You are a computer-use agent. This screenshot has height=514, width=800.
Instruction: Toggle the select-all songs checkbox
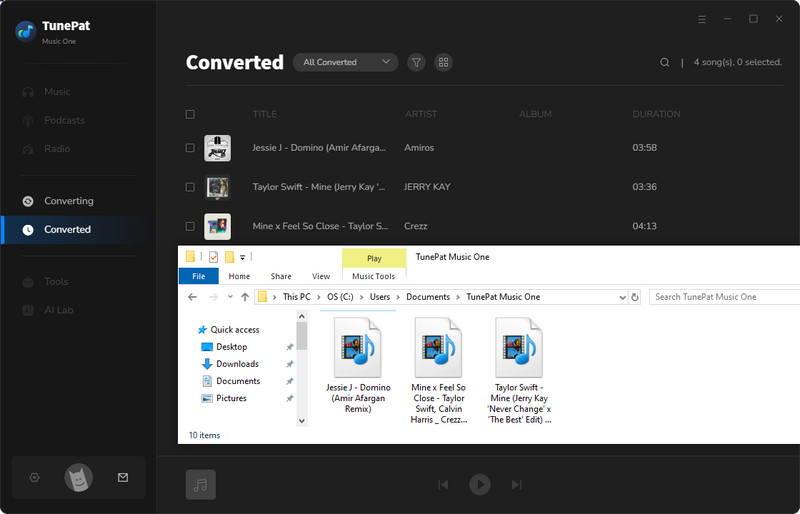[x=190, y=115]
